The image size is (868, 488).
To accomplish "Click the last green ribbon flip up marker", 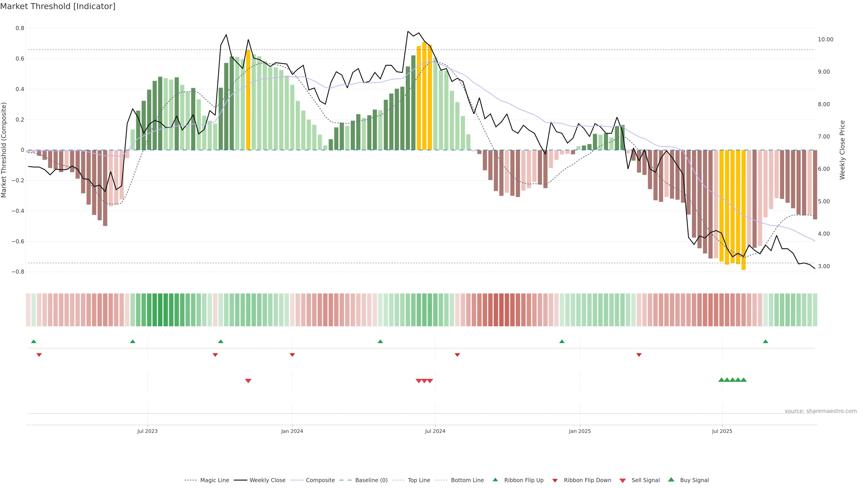I will pyautogui.click(x=765, y=342).
